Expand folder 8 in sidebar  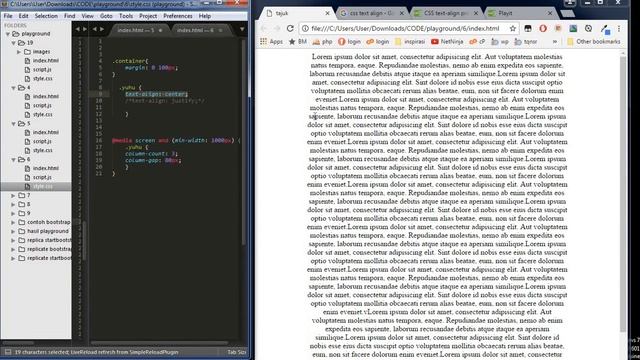point(13,204)
